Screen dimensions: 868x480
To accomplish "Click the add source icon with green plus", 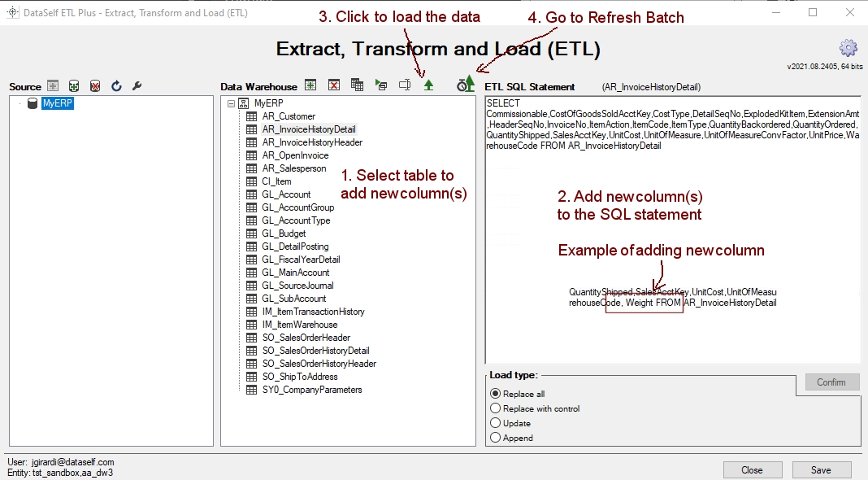I will pyautogui.click(x=74, y=85).
